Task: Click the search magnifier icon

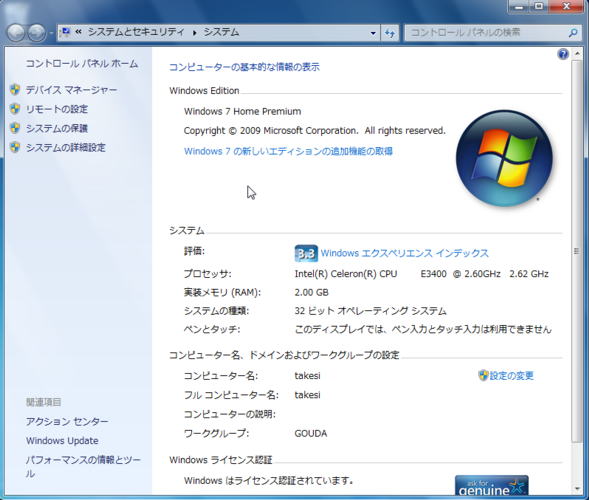Action: click(x=573, y=33)
